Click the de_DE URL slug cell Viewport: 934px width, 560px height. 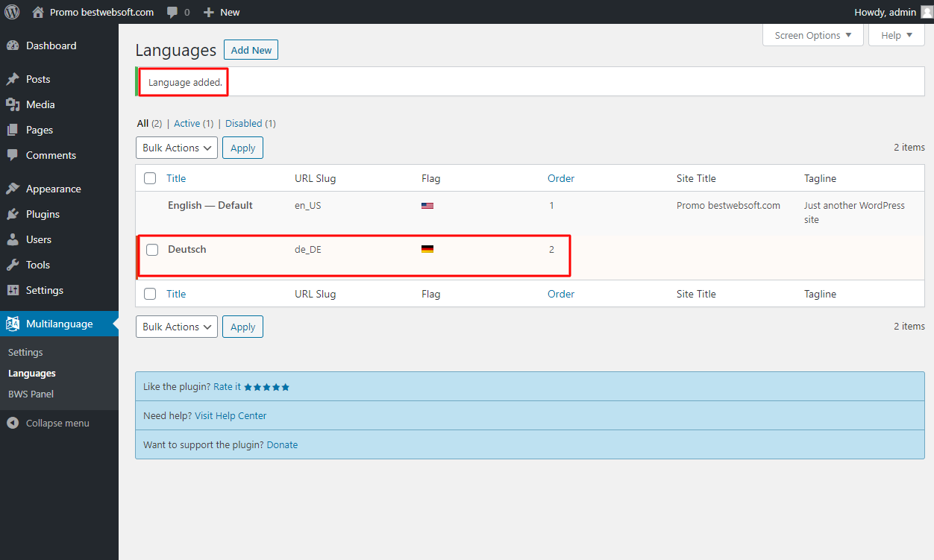[308, 250]
